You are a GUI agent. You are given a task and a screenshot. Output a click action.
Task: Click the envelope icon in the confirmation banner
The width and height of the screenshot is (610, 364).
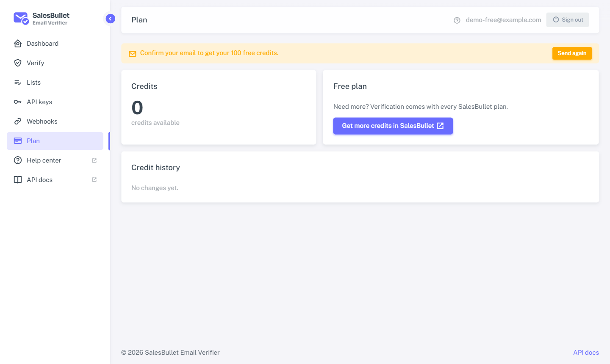pos(133,54)
